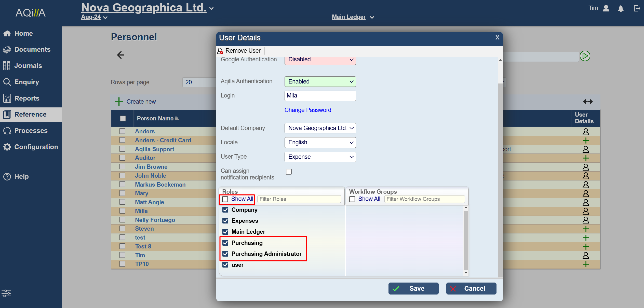Go to Configuration in sidebar
644x308 pixels.
[36, 147]
